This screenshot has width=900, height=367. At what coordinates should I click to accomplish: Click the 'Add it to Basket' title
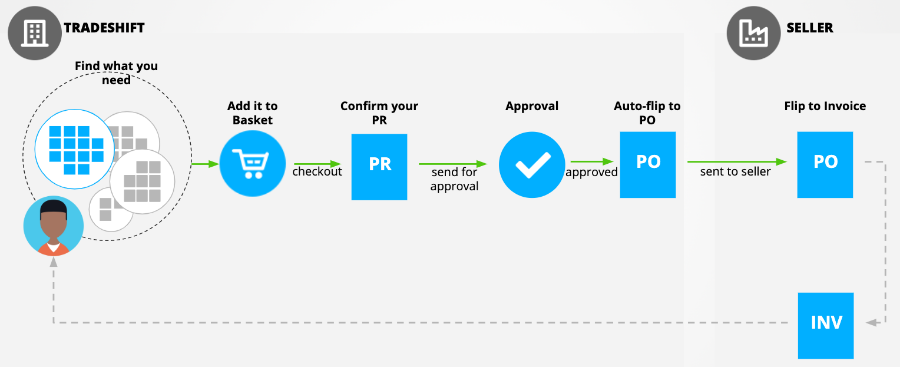point(252,113)
